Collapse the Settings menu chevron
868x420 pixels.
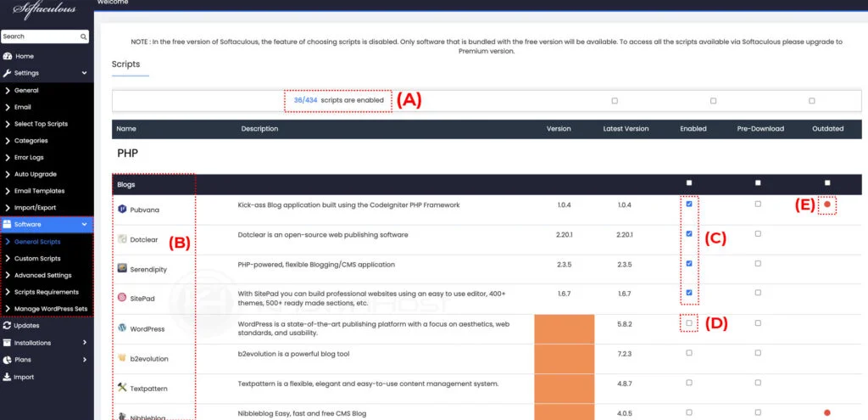click(x=84, y=73)
